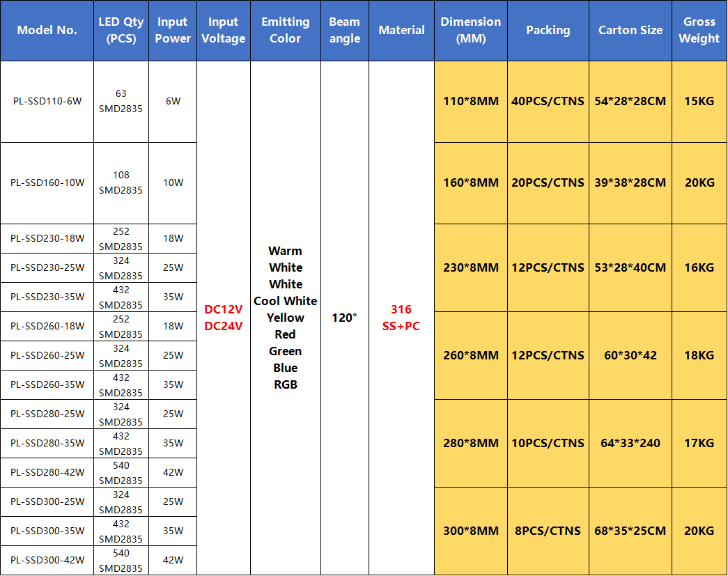This screenshot has width=728, height=576.
Task: Select the 300*8MM dimension cell
Action: point(471,531)
